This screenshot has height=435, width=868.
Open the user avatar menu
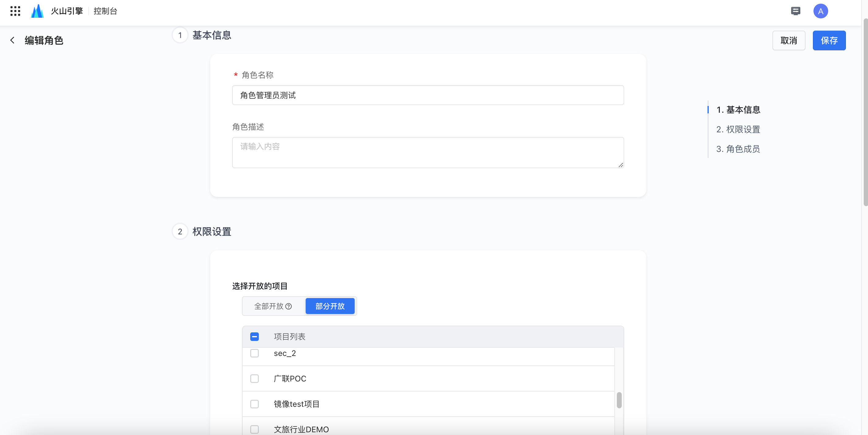[x=821, y=11]
